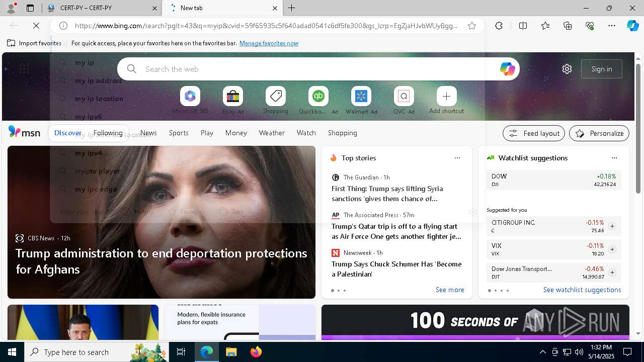Select the Following feed tab
This screenshot has width=644, height=362.
tap(108, 133)
